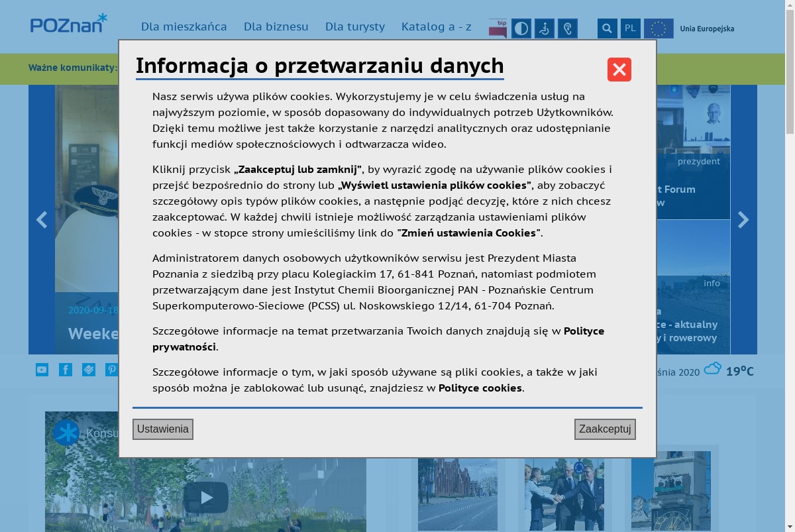795x532 pixels.
Task: Show next carousel slide with right arrow
Action: [x=743, y=220]
